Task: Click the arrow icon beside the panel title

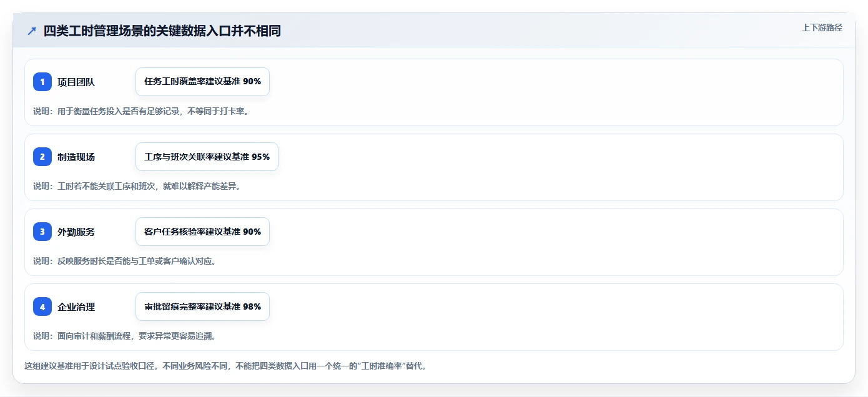Action: (x=32, y=31)
